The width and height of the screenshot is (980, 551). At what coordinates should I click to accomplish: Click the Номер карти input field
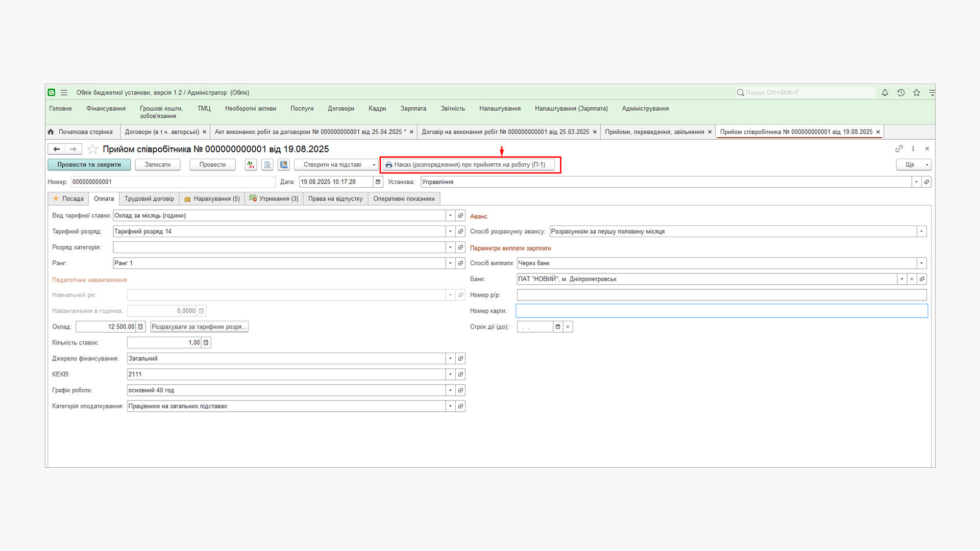pos(721,311)
